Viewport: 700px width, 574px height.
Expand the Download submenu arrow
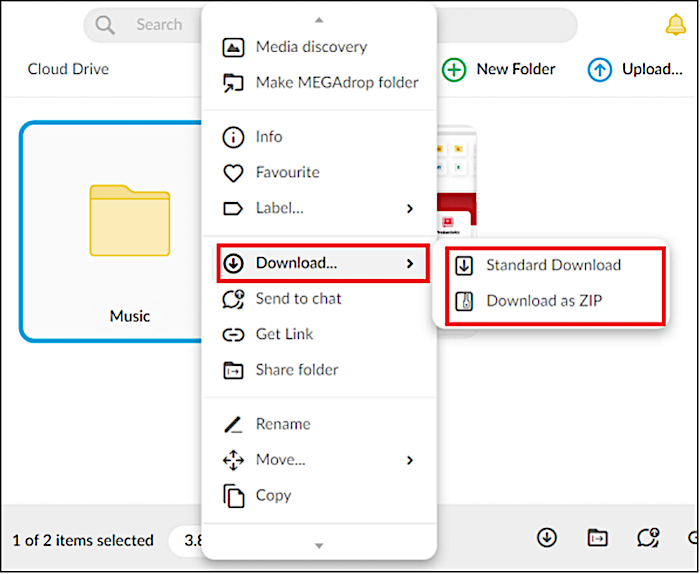(x=409, y=264)
